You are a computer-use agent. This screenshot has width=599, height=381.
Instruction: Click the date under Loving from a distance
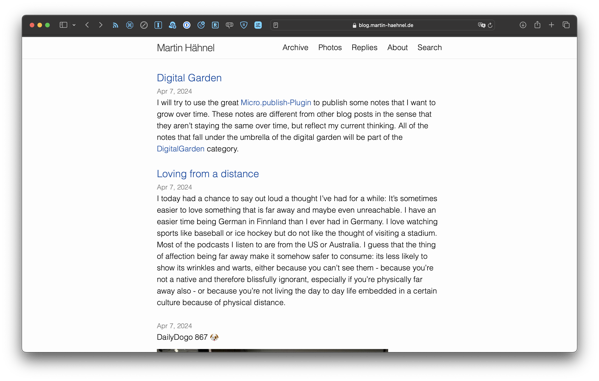174,187
